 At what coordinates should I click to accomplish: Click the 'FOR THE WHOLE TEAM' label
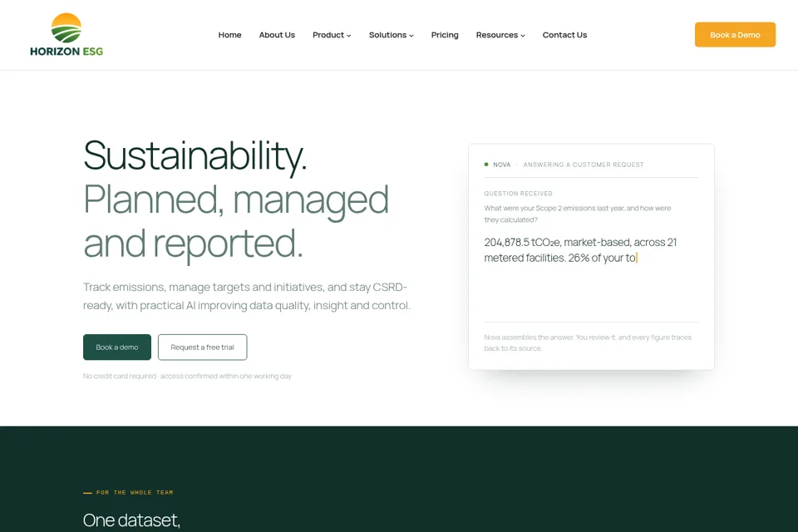(135, 492)
